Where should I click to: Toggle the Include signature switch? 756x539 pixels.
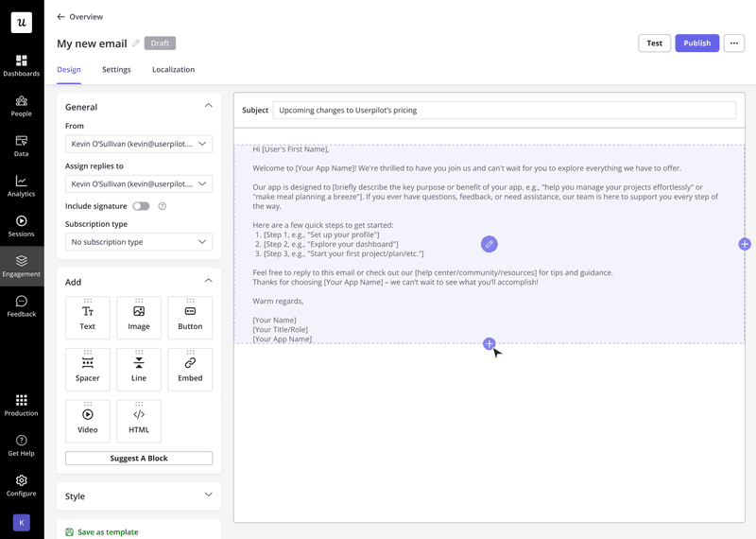point(141,206)
